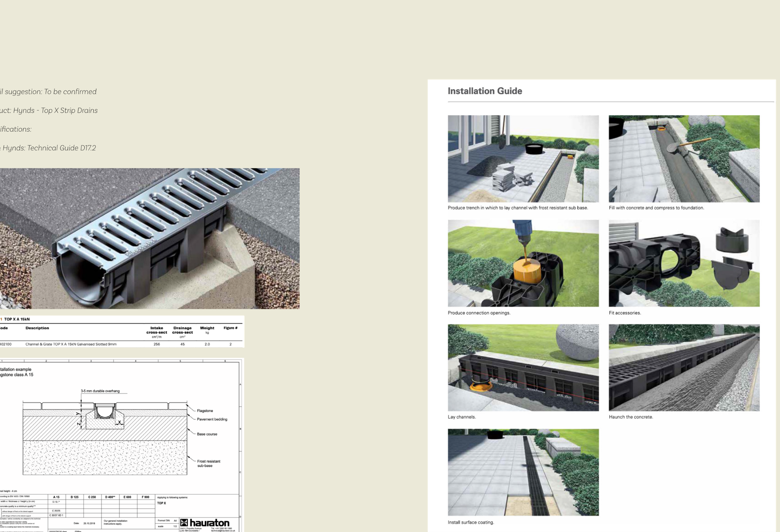Click the 'Drainage cross-sect' column header
This screenshot has height=532, width=780.
point(182,331)
